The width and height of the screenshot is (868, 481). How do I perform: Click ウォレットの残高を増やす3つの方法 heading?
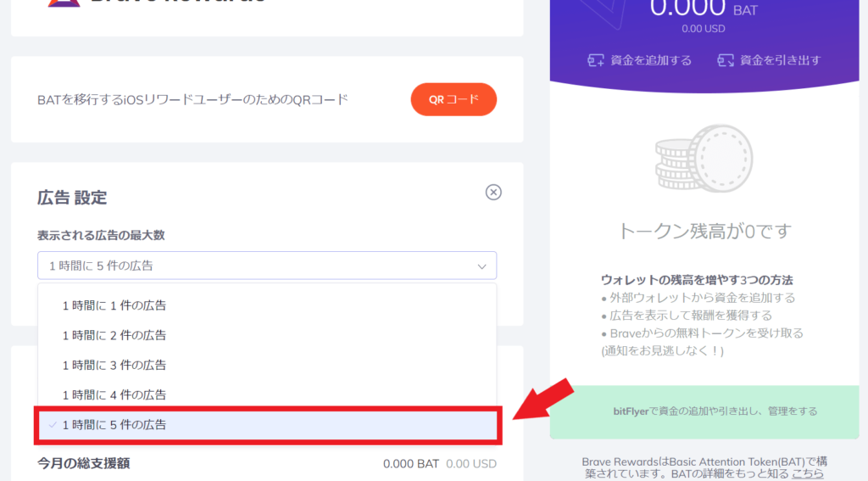[697, 280]
